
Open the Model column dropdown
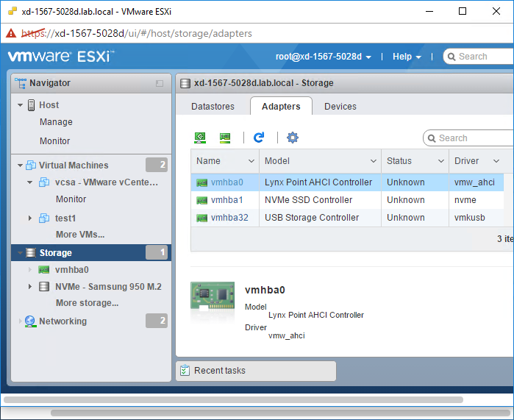click(374, 161)
